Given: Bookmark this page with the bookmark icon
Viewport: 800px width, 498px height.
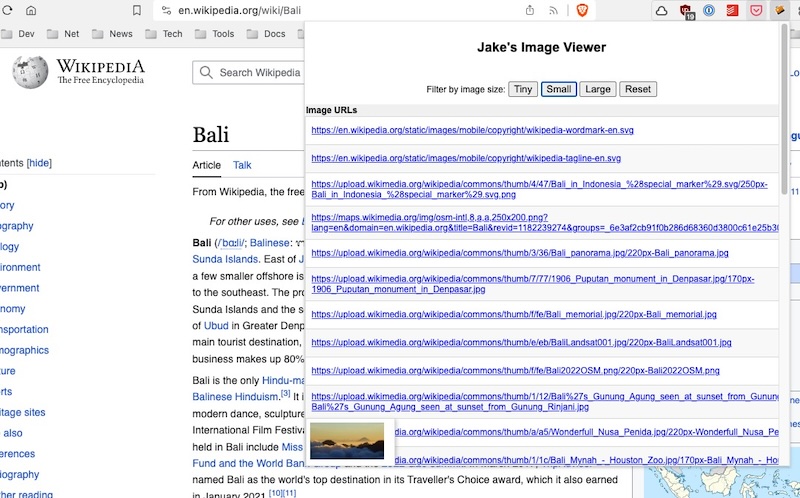Looking at the screenshot, I should pos(137,10).
